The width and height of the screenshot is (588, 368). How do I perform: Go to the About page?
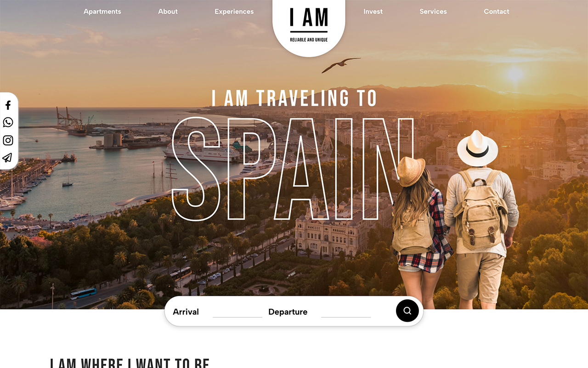(x=168, y=11)
